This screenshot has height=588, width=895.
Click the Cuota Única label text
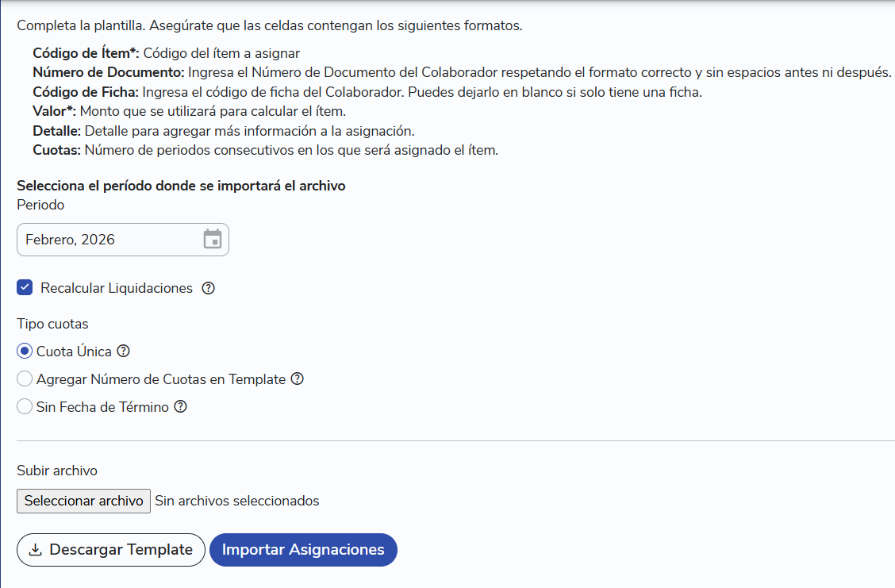tap(74, 351)
